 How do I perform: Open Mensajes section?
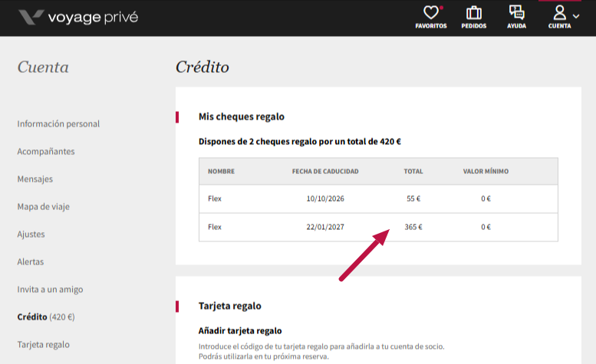click(x=35, y=179)
